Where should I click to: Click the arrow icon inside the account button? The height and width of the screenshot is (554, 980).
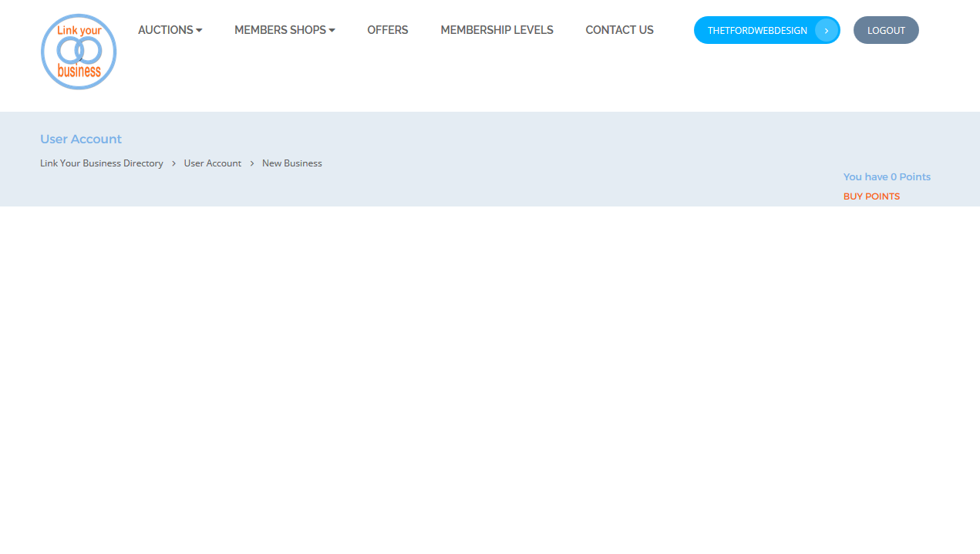[826, 30]
